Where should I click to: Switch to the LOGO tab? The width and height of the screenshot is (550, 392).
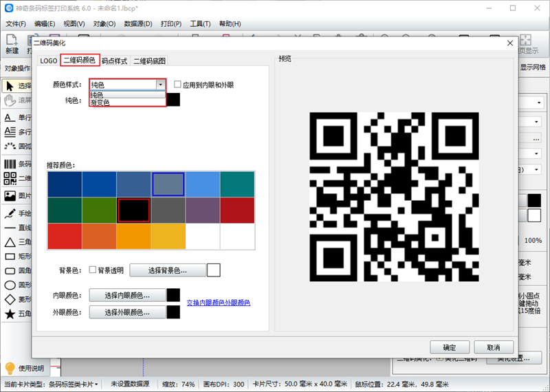[x=48, y=61]
